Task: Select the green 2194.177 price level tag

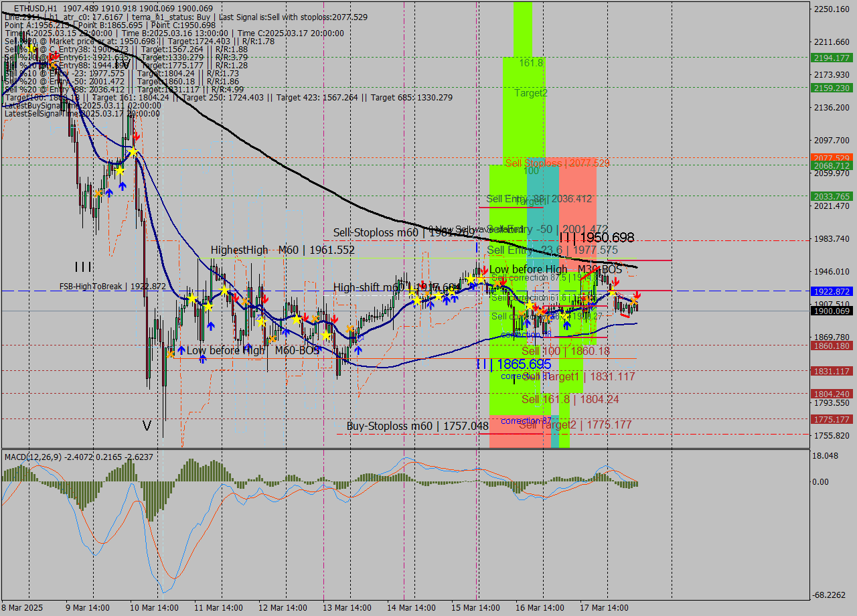Action: (x=830, y=58)
